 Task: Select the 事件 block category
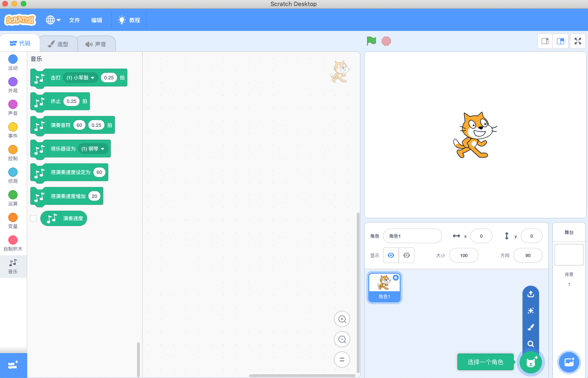13,130
